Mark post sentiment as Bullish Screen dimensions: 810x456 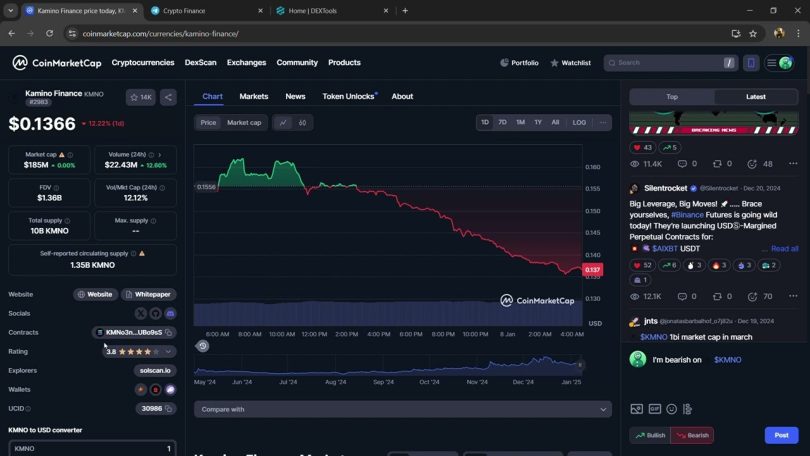650,435
